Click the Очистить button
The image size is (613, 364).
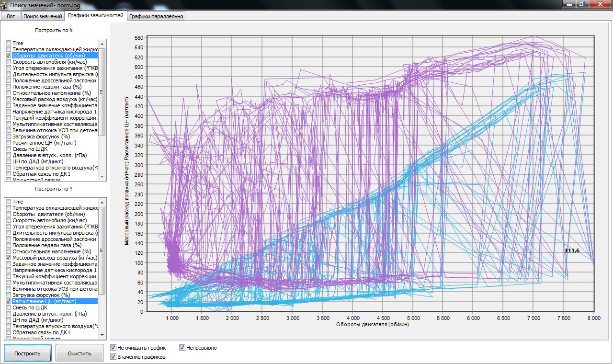click(79, 353)
